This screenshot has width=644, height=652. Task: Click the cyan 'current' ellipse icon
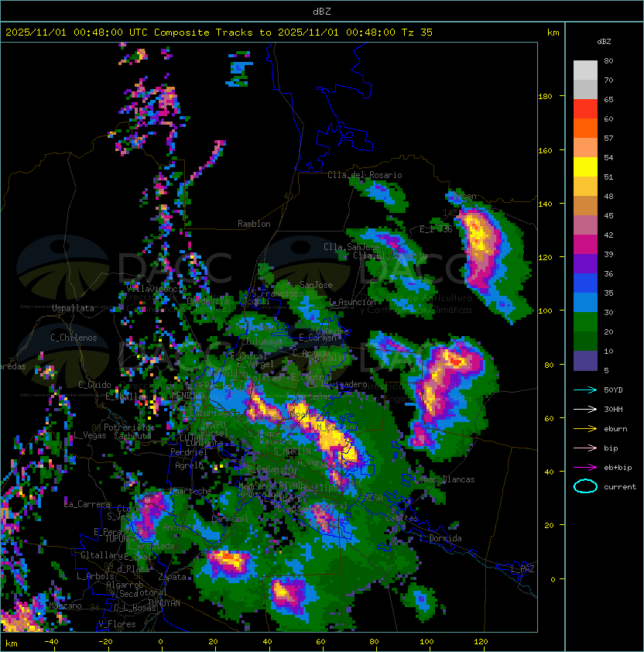[x=585, y=486]
